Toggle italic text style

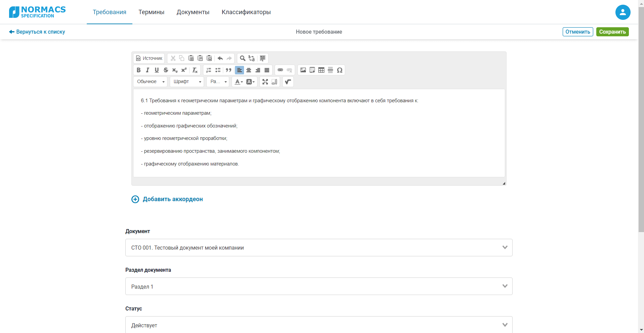click(x=147, y=70)
